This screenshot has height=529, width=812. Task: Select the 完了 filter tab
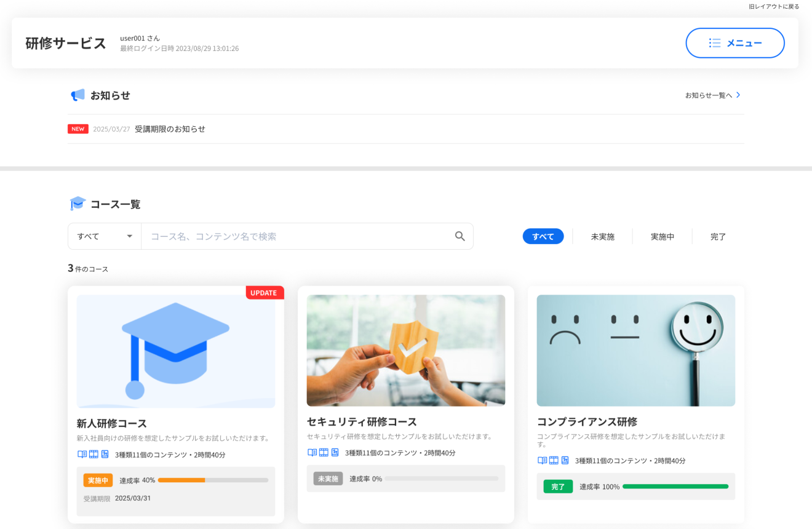[718, 236]
